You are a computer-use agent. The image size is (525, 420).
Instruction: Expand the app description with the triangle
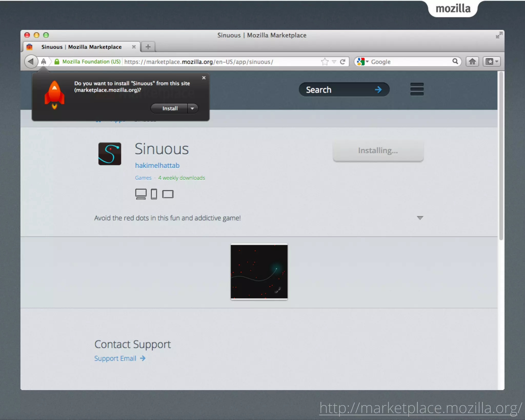click(420, 218)
